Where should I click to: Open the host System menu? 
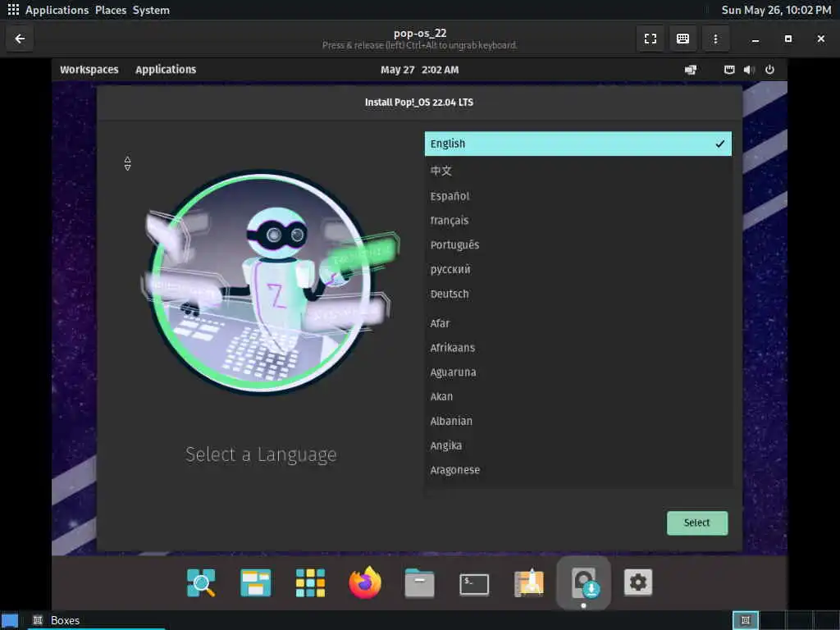click(x=151, y=10)
